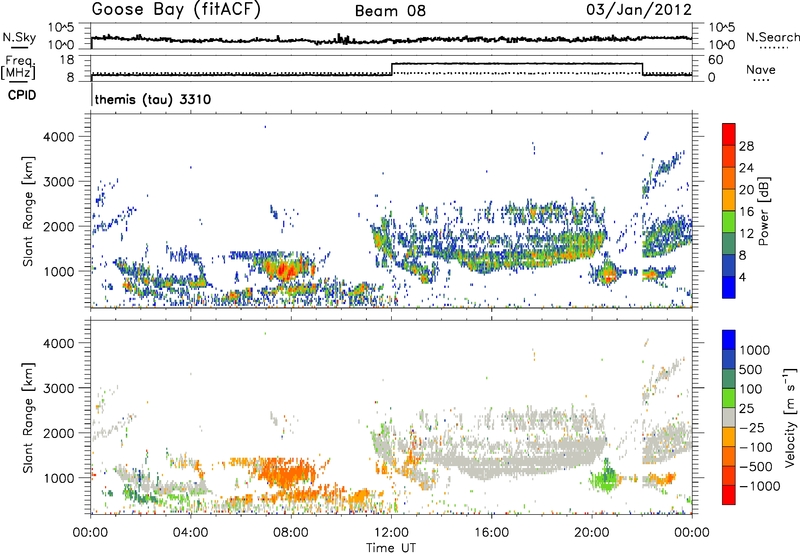The width and height of the screenshot is (800, 554).
Task: Click "2000" on the velocity panel range axis
Action: (59, 433)
